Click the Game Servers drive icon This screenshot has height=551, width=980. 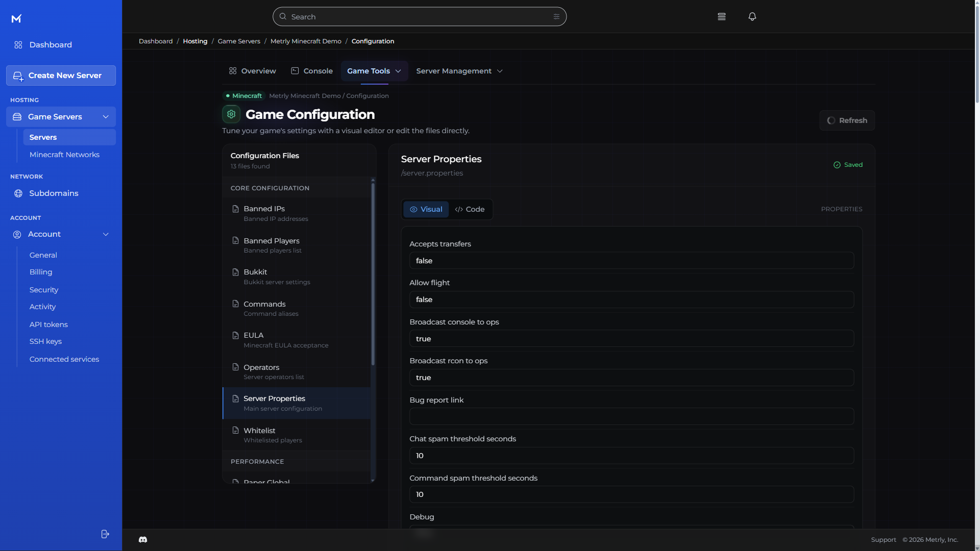17,117
